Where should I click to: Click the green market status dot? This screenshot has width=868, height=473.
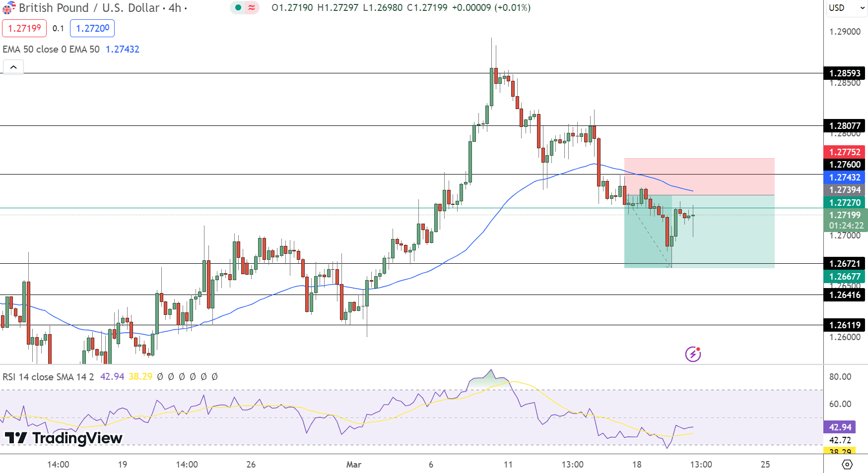238,7
